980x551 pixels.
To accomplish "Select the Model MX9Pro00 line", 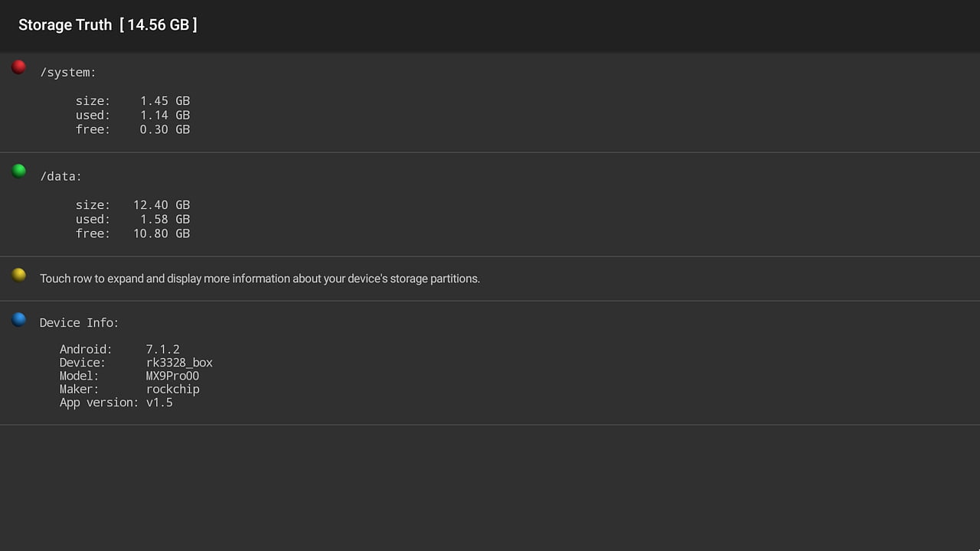I will [129, 376].
